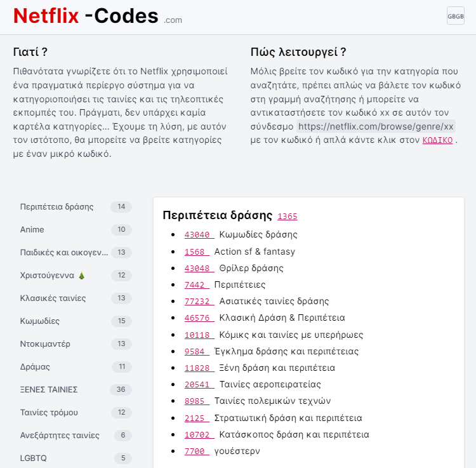This screenshot has width=476, height=468.
Task: Click the Netflix-Codes site logo
Action: [x=98, y=16]
